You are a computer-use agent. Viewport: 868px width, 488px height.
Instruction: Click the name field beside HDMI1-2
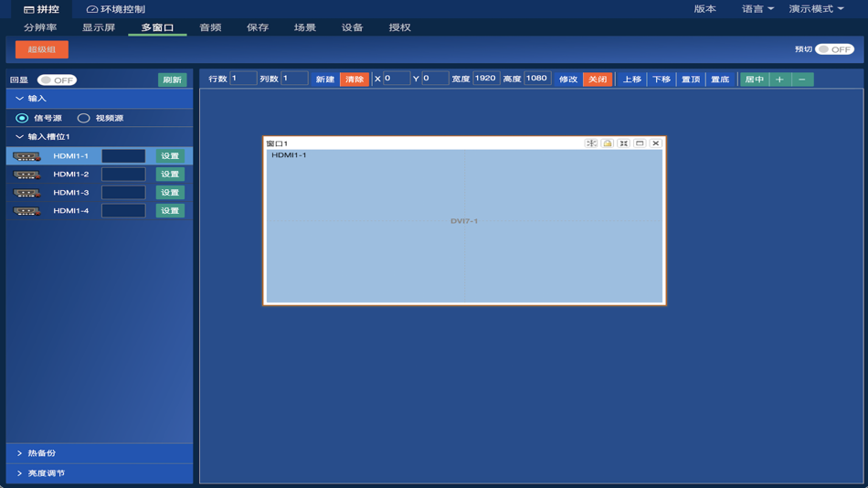pos(123,175)
